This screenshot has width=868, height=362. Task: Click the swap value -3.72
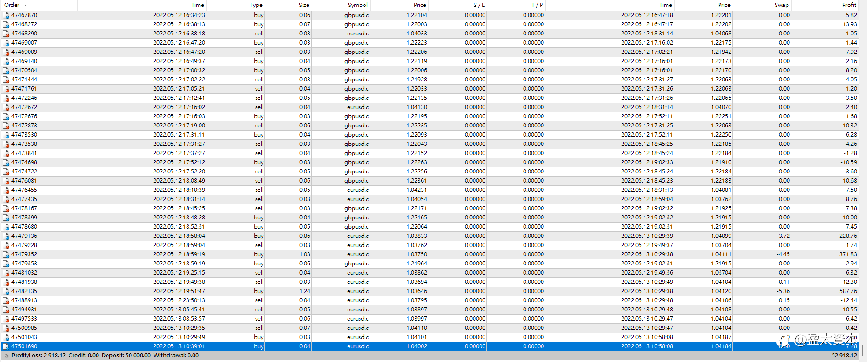pos(783,236)
